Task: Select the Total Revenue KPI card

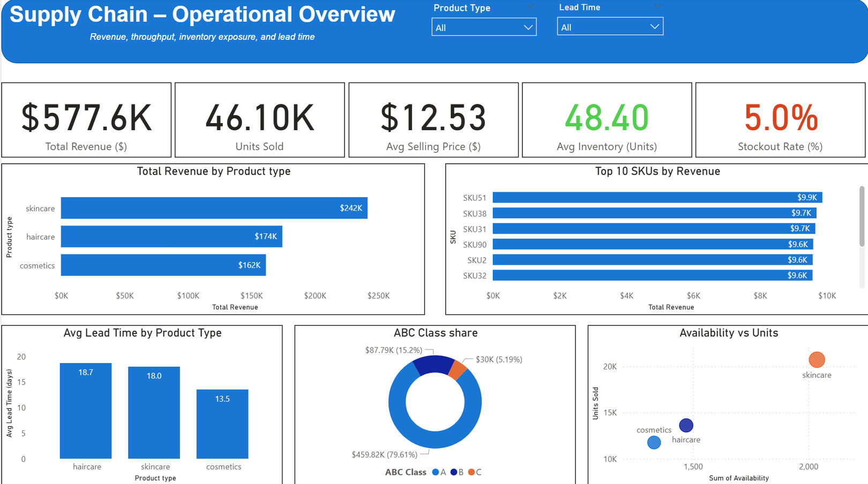Action: click(x=86, y=120)
